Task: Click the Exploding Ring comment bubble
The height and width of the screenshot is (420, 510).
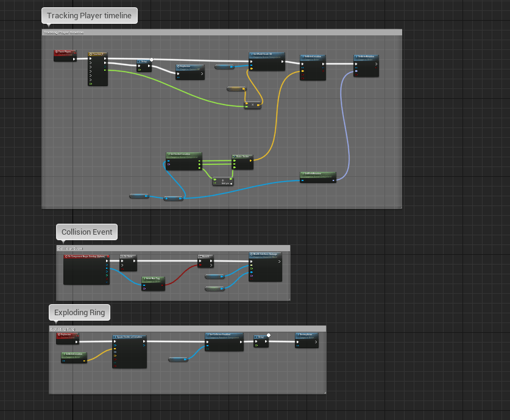Action: [x=79, y=313]
